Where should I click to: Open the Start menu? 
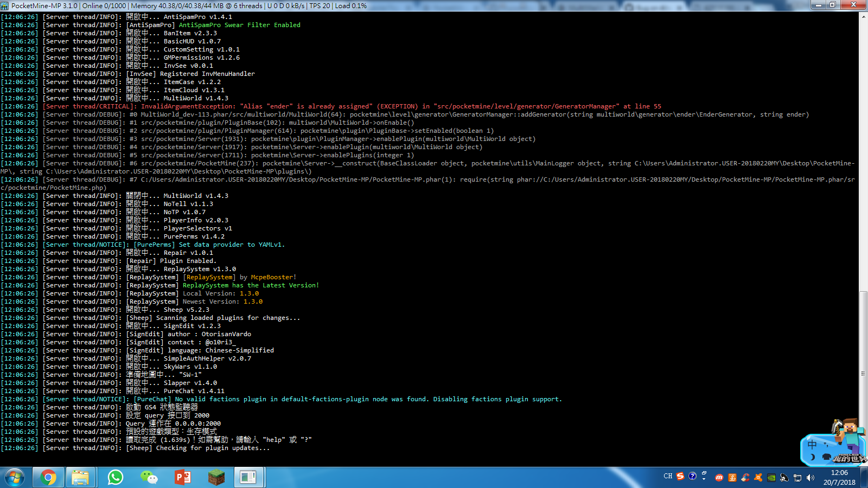[14, 477]
